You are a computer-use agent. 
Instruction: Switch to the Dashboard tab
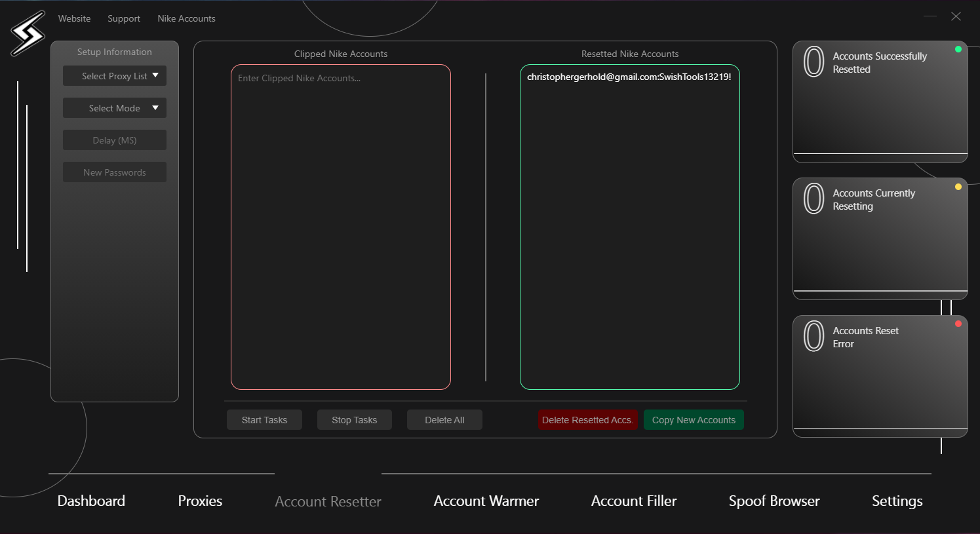tap(91, 501)
